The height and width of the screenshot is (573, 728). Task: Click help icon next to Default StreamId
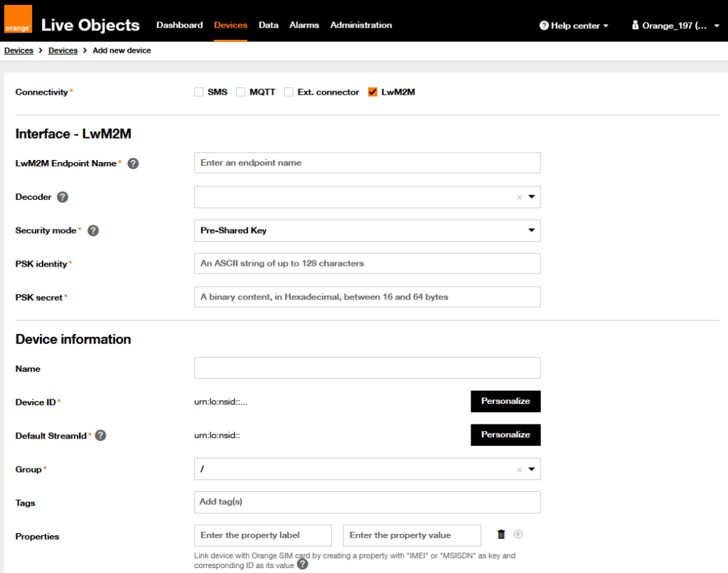[x=100, y=436]
